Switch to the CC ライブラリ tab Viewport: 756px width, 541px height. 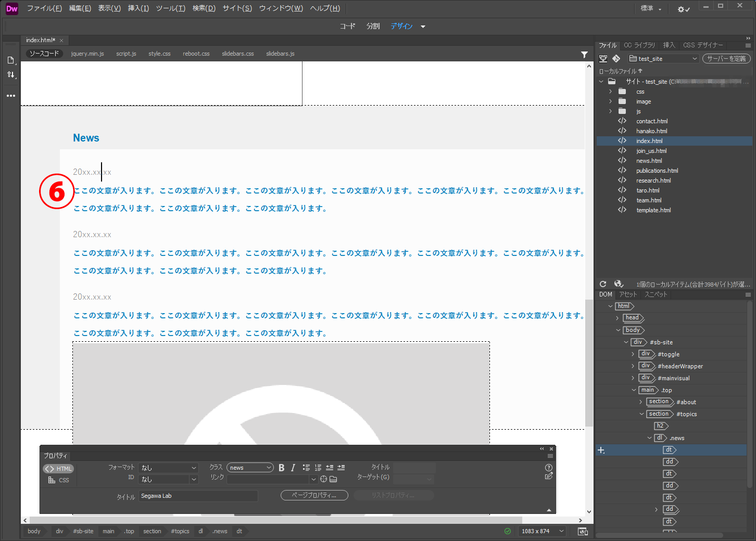point(639,45)
